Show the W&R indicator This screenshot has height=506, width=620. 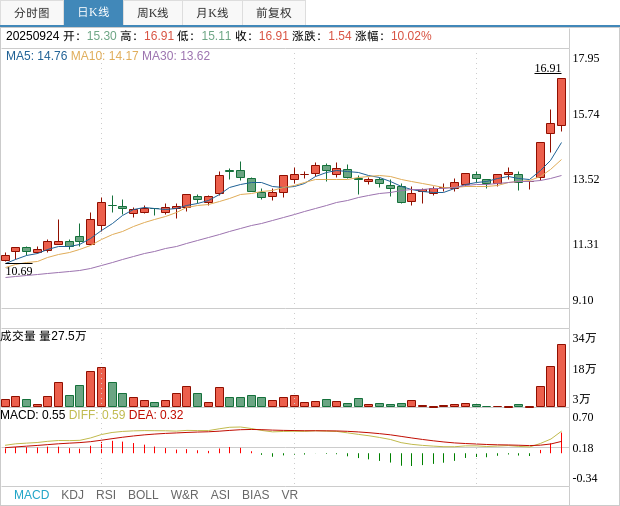pyautogui.click(x=184, y=495)
